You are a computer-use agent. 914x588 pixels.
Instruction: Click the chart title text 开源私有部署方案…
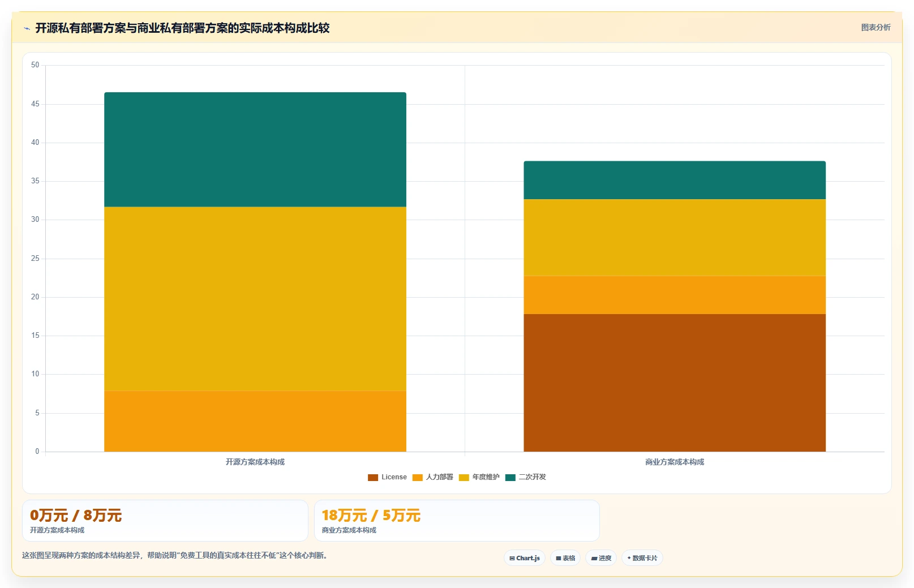(182, 28)
